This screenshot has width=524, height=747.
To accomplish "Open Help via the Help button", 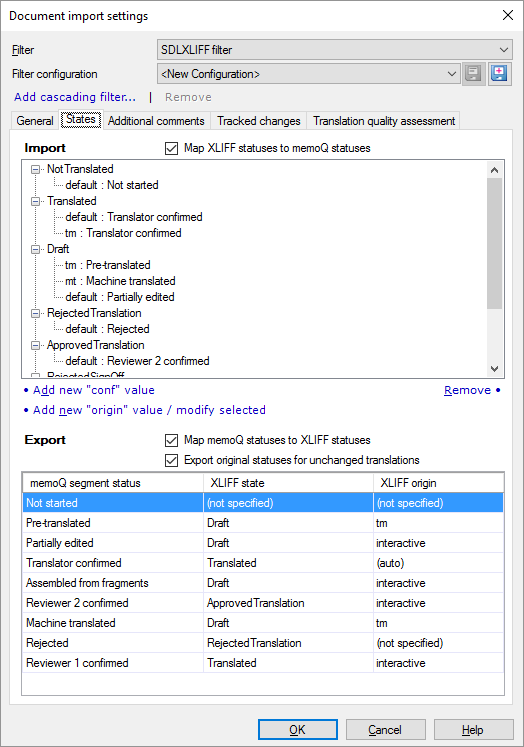I will 473,730.
